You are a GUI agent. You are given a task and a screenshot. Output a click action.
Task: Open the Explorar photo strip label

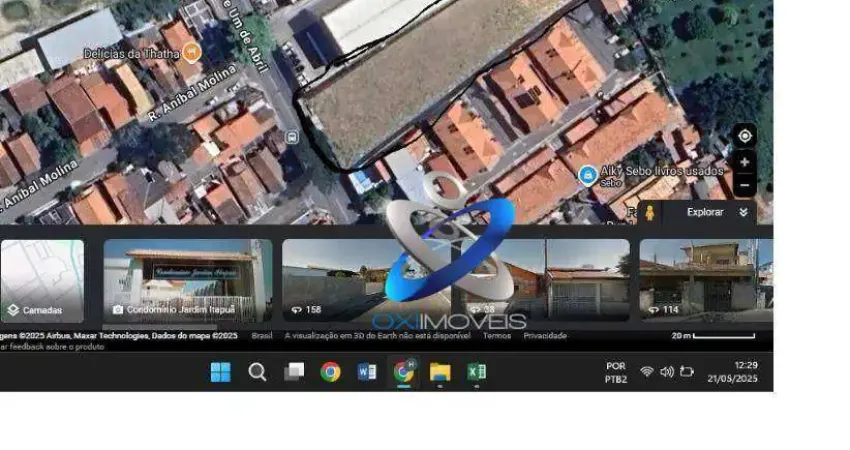point(705,212)
